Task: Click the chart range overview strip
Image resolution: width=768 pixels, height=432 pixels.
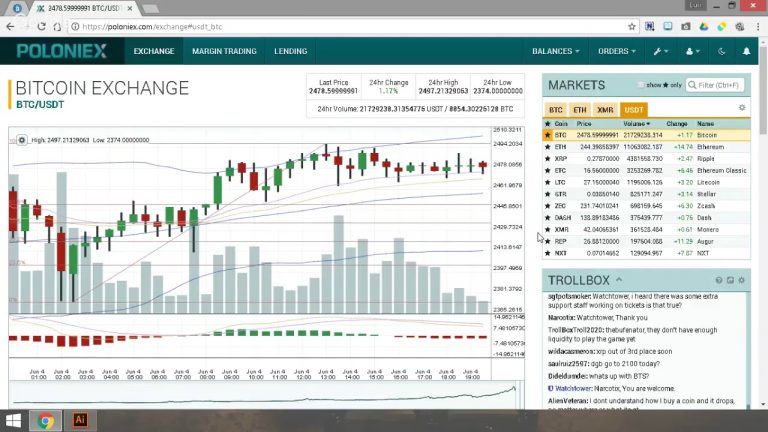Action: pyautogui.click(x=264, y=395)
